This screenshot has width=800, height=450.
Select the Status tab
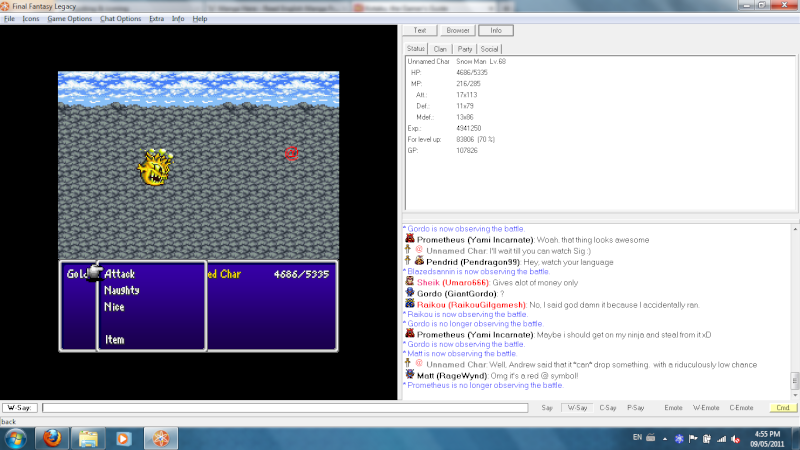(415, 49)
